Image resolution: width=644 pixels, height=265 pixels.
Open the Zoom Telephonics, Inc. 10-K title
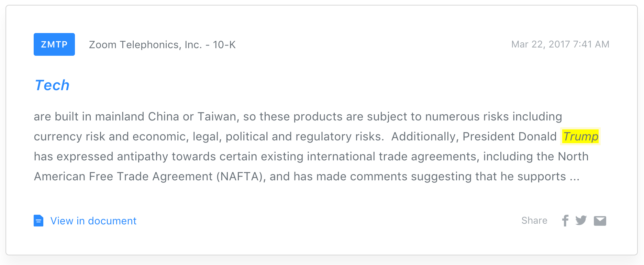pos(162,45)
